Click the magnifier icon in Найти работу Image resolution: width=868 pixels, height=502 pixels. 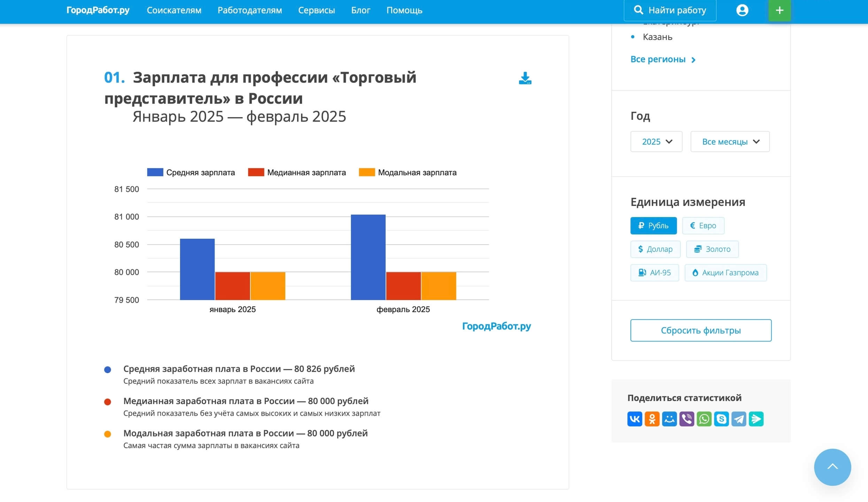(x=638, y=10)
